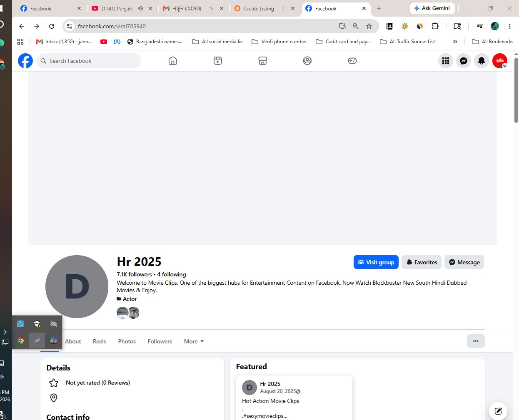This screenshot has height=420, width=519.
Task: Bookmark this page with the star icon
Action: click(369, 26)
